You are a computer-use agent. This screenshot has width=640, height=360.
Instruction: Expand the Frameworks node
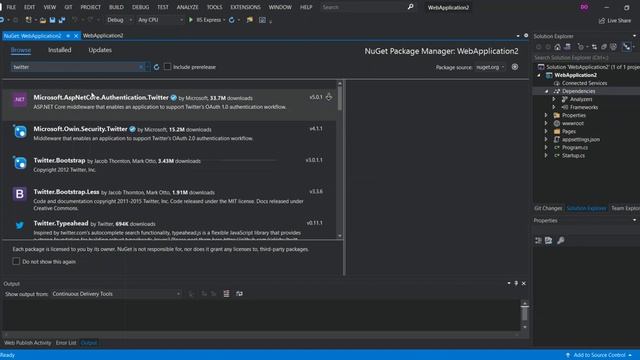tap(554, 107)
